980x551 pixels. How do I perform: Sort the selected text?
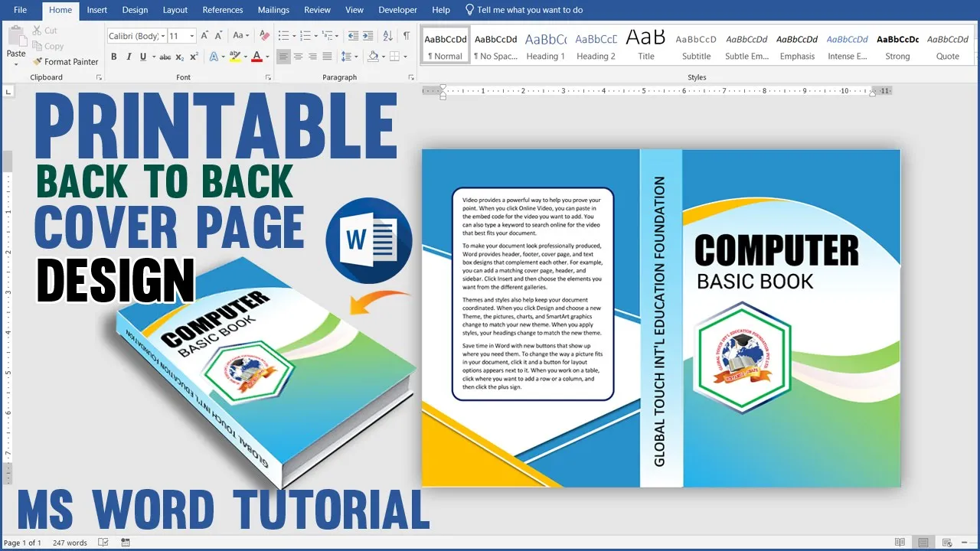tap(388, 36)
